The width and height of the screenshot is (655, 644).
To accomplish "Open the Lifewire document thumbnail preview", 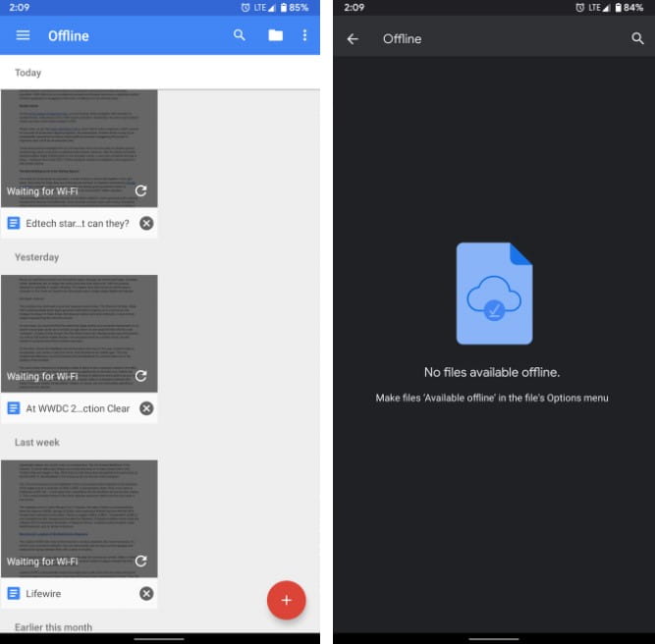I will pos(80,518).
